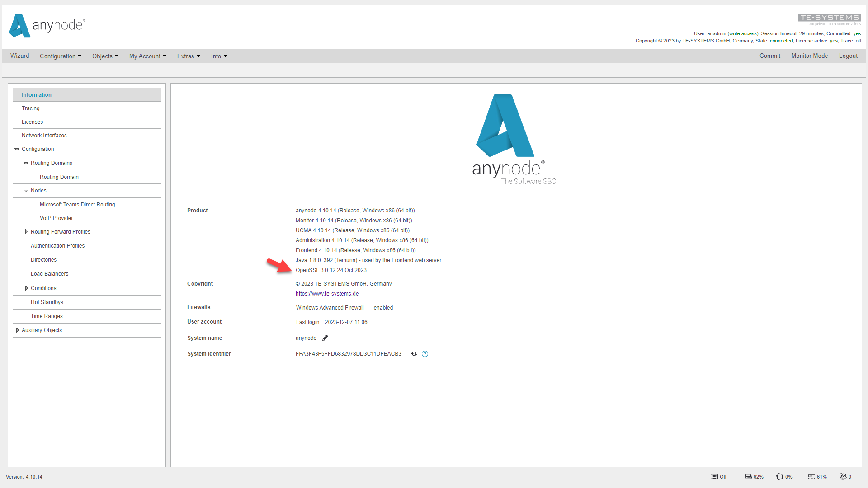Click the Java 1.8.0_392 version line
Screen dimensions: 868x488
coord(368,260)
